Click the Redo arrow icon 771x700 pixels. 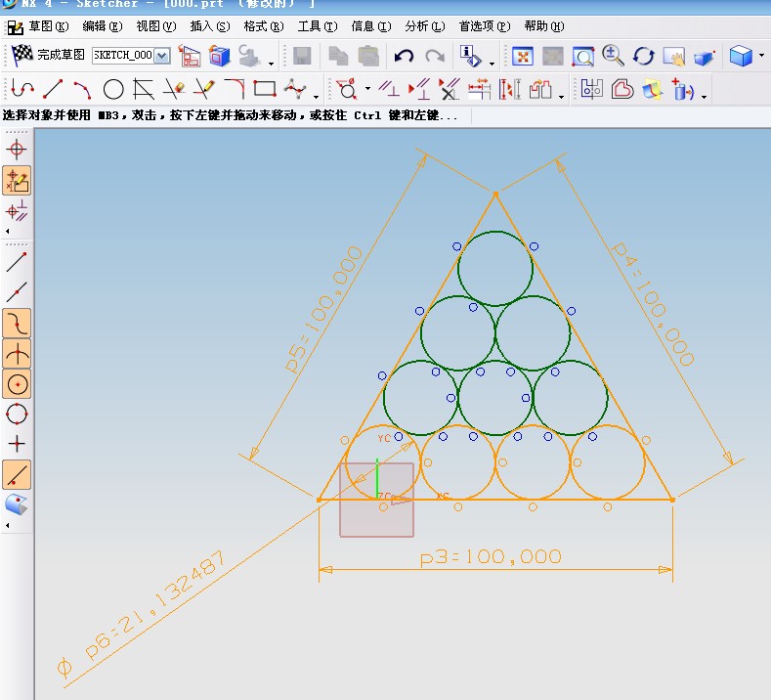(435, 56)
